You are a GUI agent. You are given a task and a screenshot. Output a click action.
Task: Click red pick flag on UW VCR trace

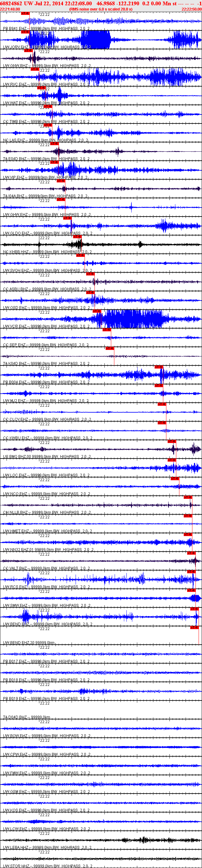point(97,311)
